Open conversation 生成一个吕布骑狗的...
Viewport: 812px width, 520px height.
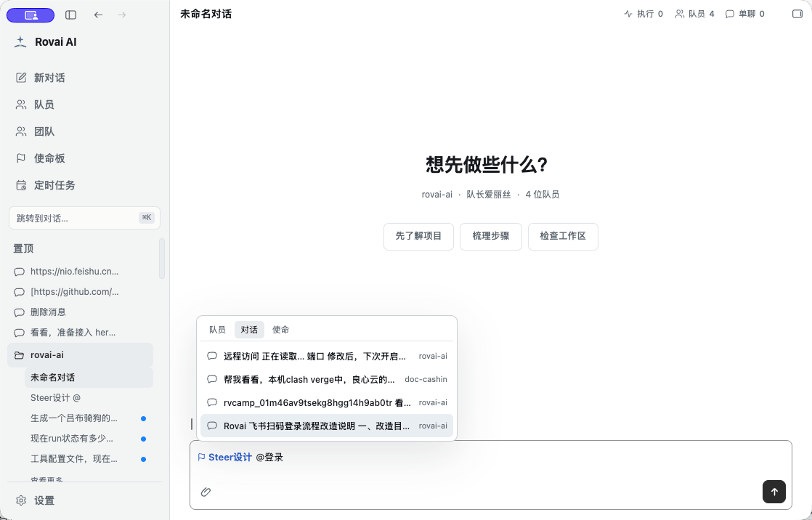(89, 418)
